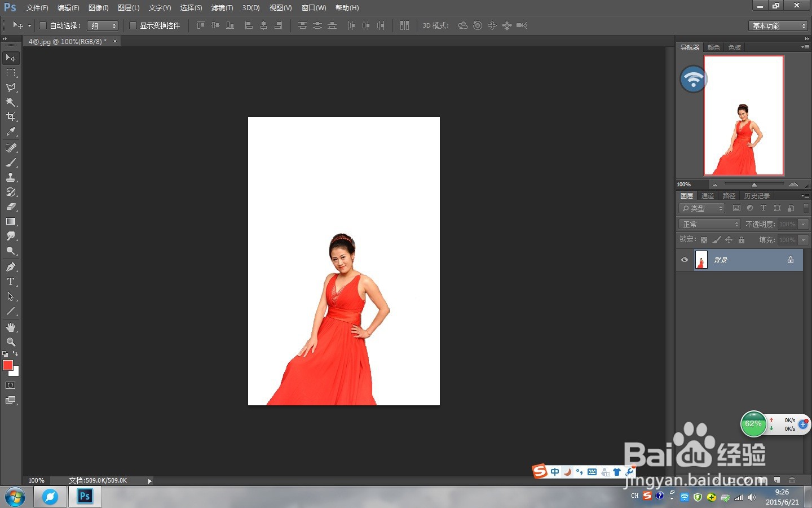Enable the 自动选择 checkbox
The image size is (812, 508).
pyautogui.click(x=43, y=25)
